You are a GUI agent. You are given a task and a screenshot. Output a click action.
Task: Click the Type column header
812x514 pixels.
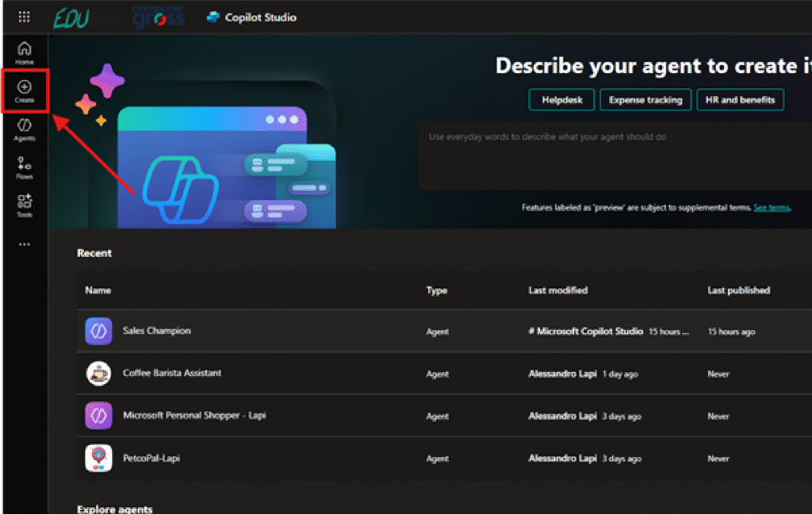pos(437,290)
